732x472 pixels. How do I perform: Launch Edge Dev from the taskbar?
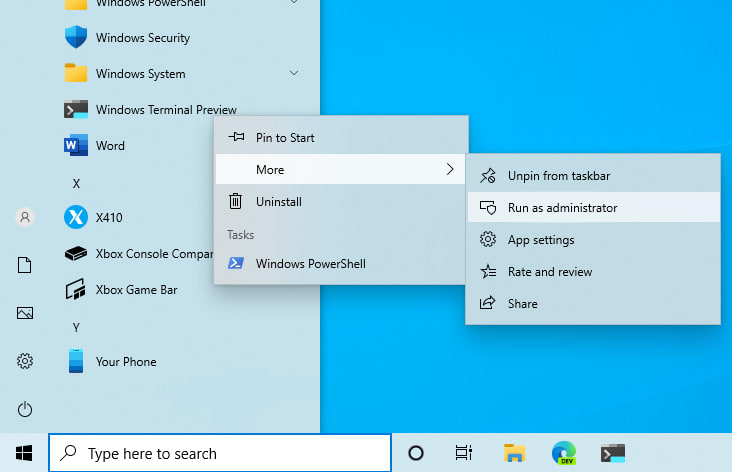[564, 453]
